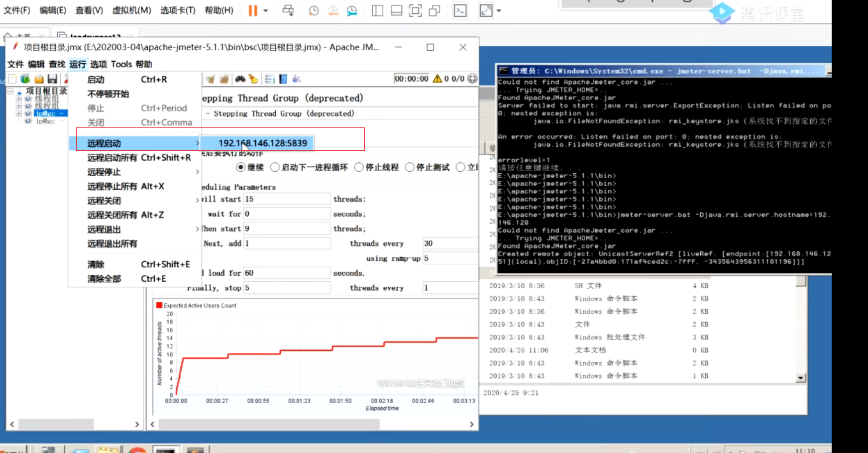Click the main panel horizontal scrollbar right arrow
868x453 pixels.
pos(471,424)
